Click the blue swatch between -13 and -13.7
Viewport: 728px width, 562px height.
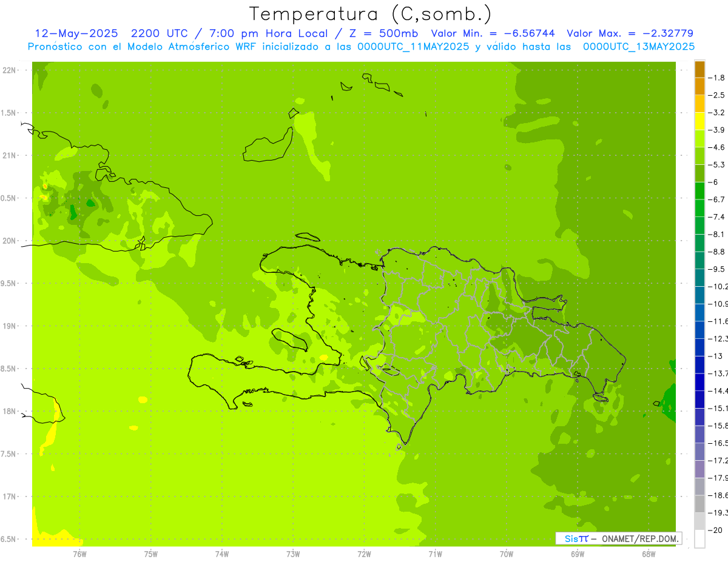[x=699, y=365]
